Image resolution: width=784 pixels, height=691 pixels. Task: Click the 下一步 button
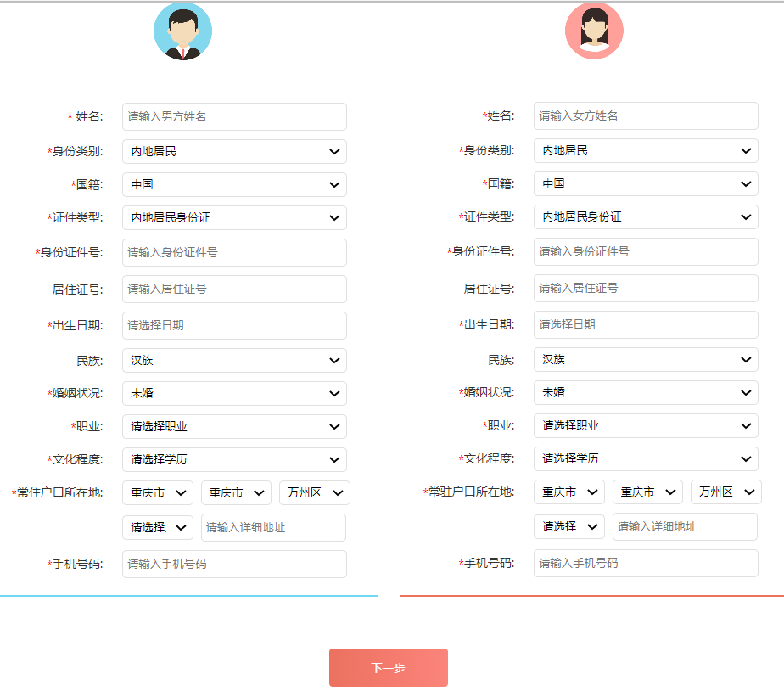coord(388,667)
